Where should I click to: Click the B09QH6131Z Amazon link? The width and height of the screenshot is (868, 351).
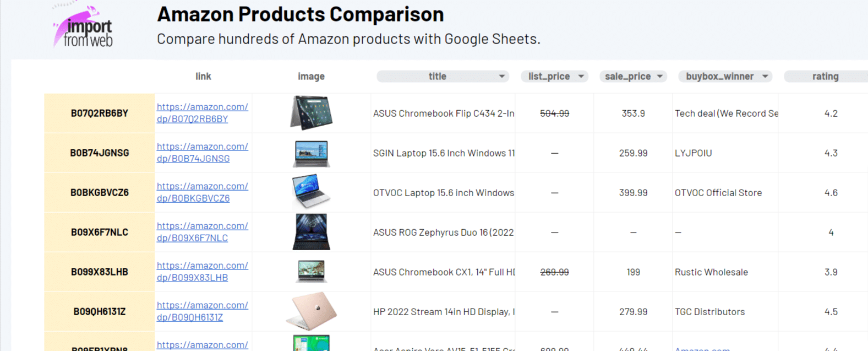click(x=203, y=311)
